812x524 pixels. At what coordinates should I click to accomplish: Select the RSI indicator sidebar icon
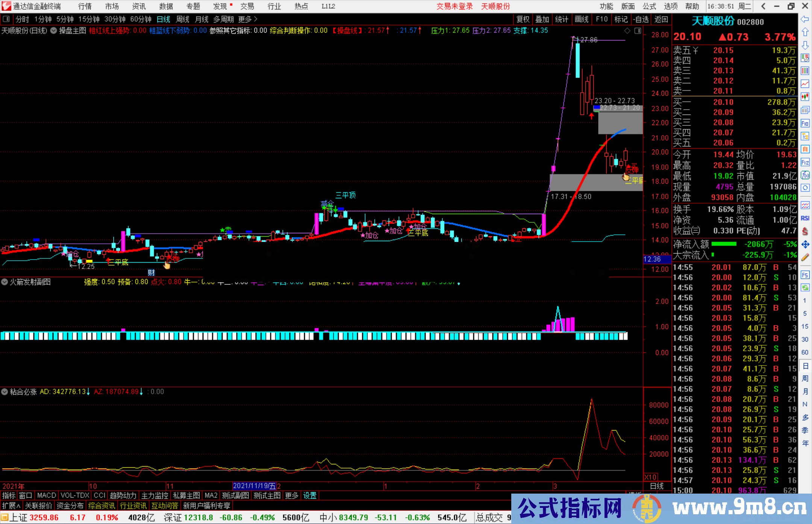click(805, 218)
